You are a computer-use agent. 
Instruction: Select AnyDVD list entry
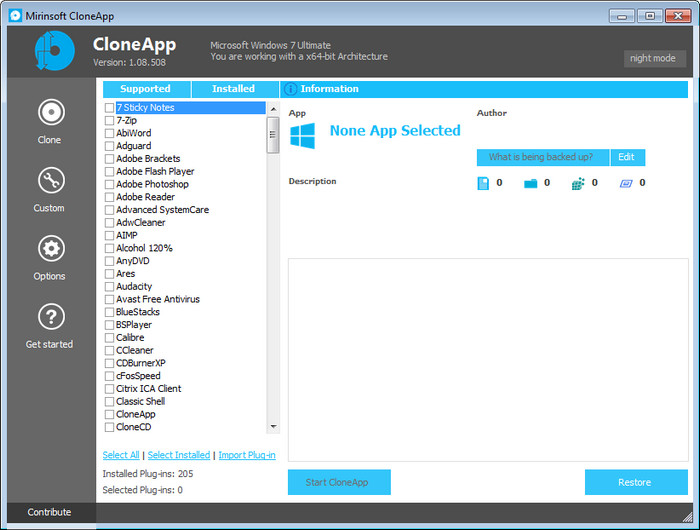133,261
